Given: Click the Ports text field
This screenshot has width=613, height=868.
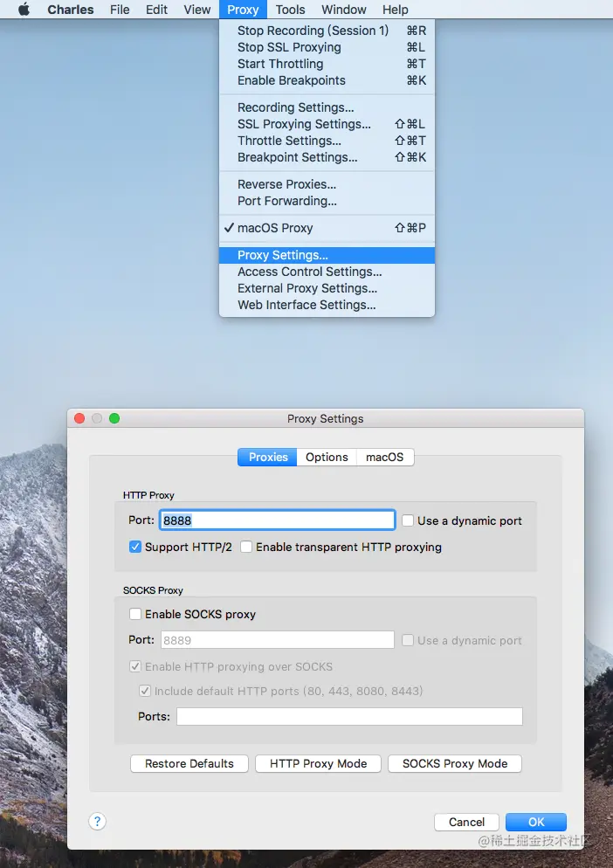Looking at the screenshot, I should tap(349, 716).
